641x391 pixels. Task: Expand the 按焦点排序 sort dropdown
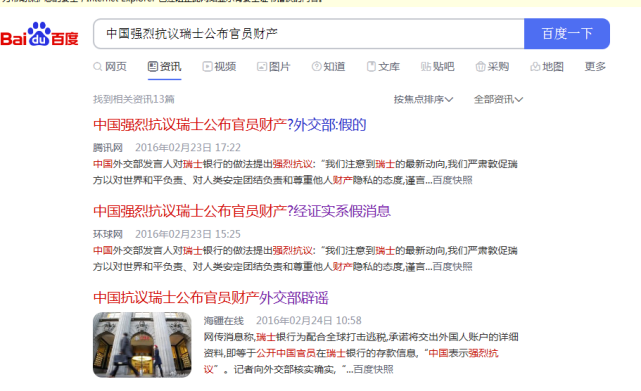tap(424, 99)
